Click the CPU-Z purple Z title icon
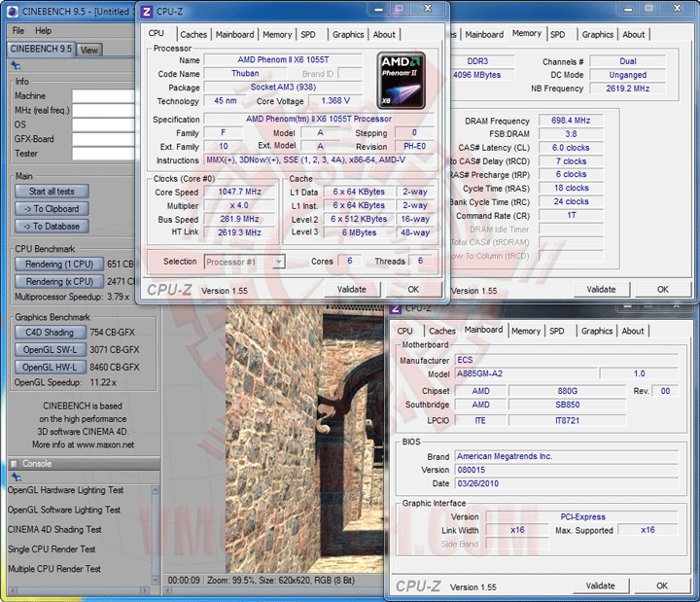This screenshot has height=602, width=700. (147, 12)
